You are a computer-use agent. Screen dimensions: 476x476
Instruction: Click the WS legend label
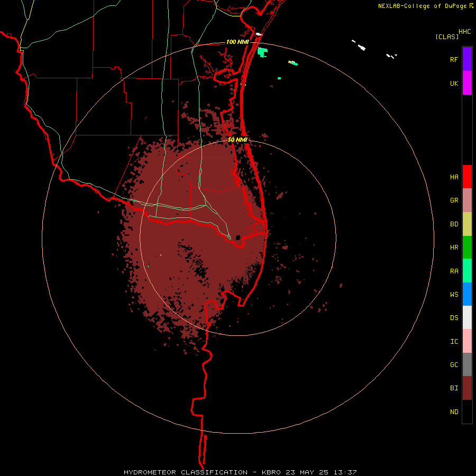tap(454, 295)
